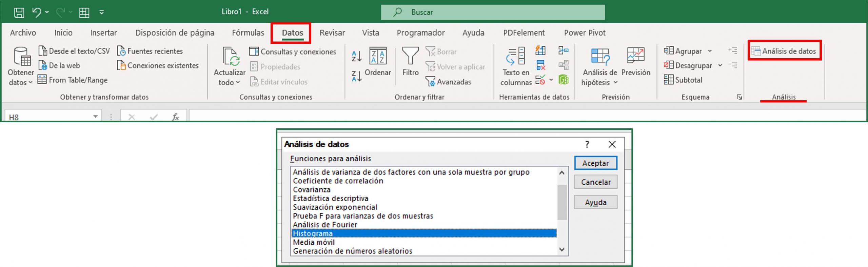Switch to the Fórmulas tab

click(248, 33)
